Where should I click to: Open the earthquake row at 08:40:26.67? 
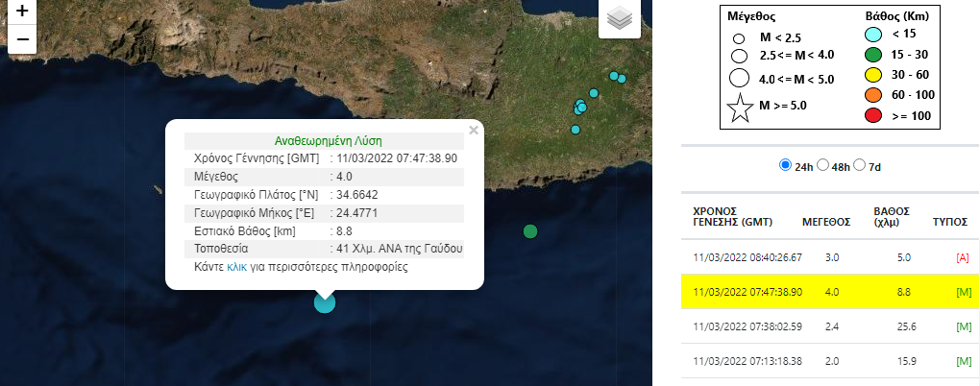[831, 257]
